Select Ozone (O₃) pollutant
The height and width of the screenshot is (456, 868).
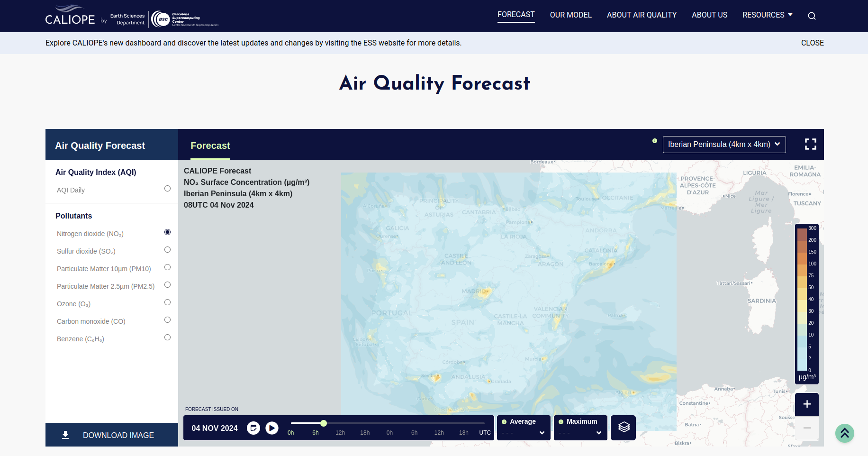pyautogui.click(x=167, y=302)
